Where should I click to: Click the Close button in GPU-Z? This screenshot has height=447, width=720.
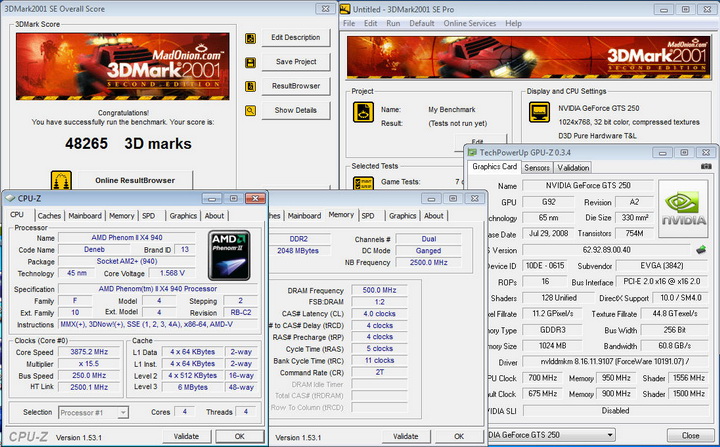(x=690, y=435)
